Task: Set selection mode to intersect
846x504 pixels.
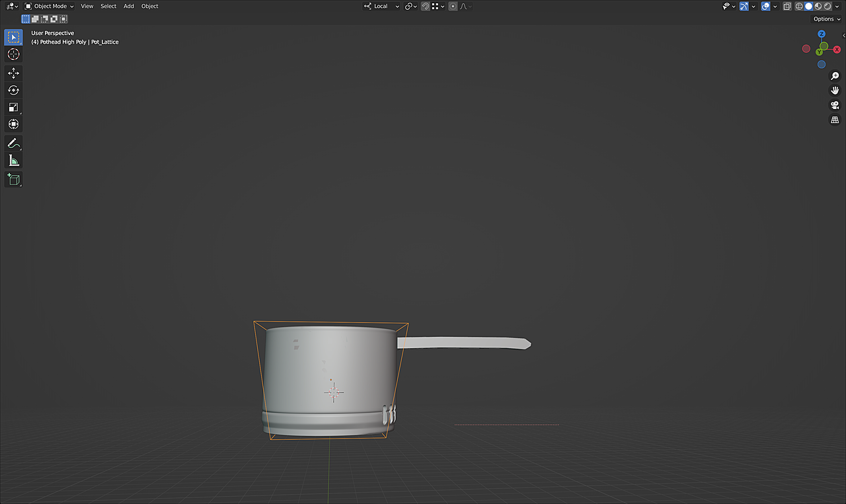Action: pos(63,18)
